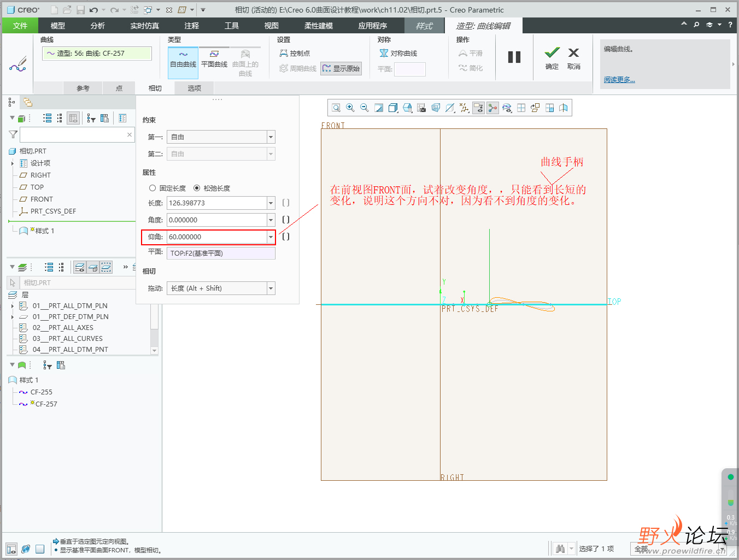This screenshot has width=739, height=560.
Task: Click the 控制点 setting
Action: (x=295, y=53)
